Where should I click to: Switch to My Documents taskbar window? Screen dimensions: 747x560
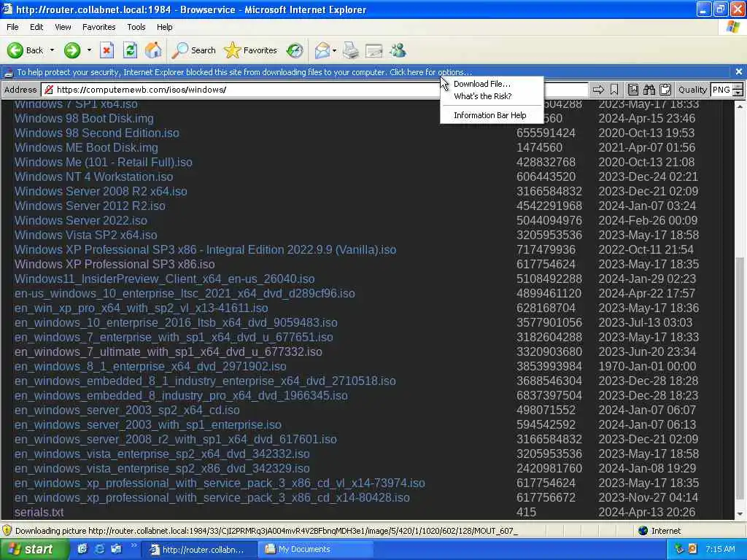(315, 550)
